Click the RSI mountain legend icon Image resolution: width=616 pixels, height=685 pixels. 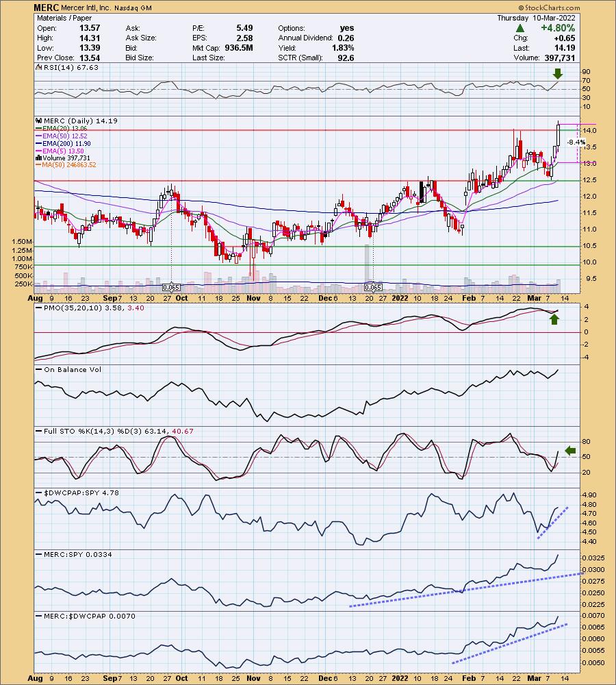coord(38,67)
